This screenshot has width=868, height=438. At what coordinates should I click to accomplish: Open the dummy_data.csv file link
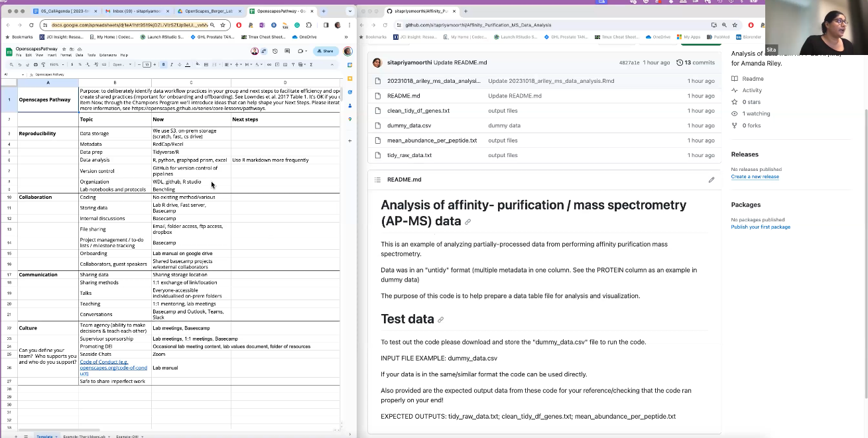(x=409, y=125)
